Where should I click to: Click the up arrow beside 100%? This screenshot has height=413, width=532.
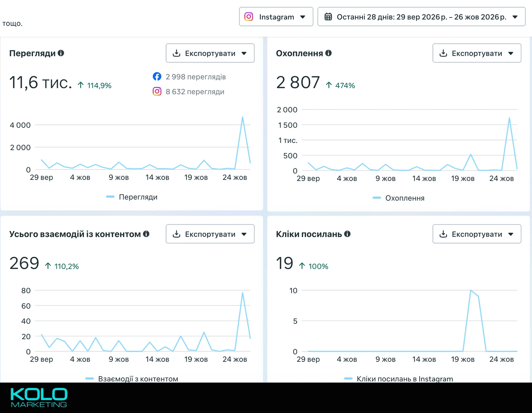click(302, 266)
